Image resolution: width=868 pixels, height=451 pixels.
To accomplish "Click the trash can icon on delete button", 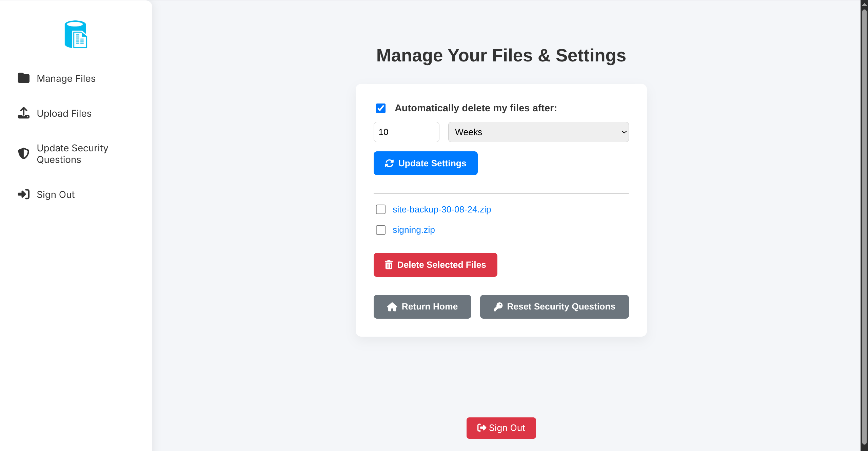I will [389, 265].
